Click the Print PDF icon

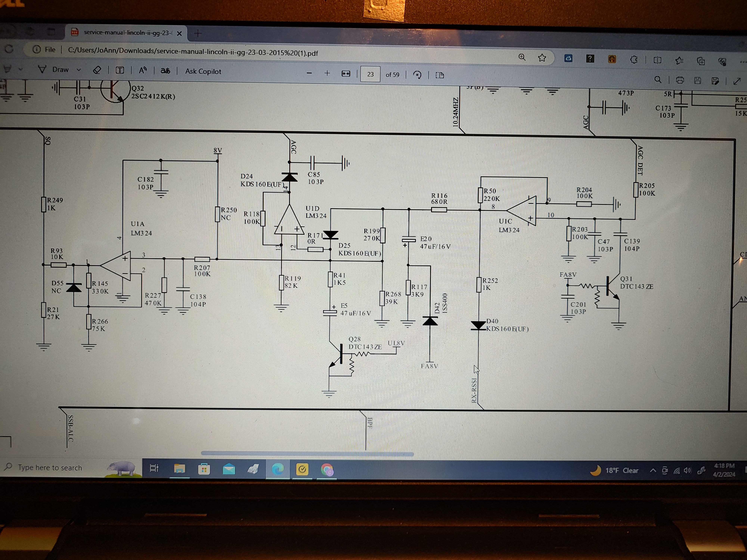[x=680, y=80]
